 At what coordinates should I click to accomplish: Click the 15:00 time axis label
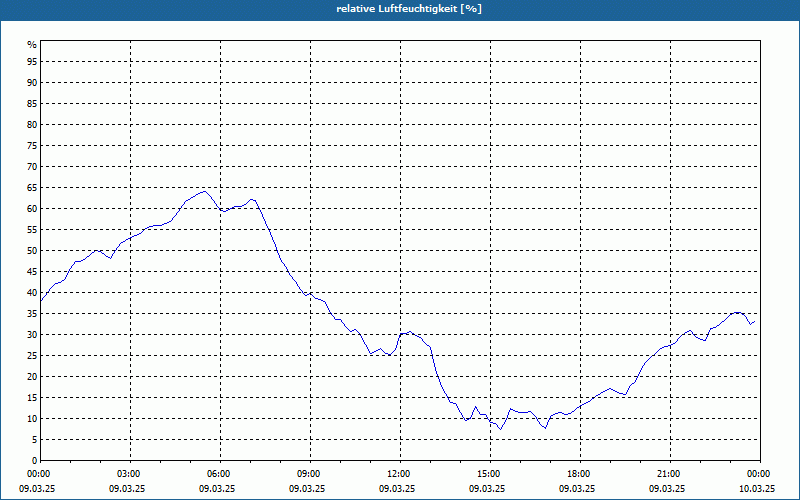point(490,474)
